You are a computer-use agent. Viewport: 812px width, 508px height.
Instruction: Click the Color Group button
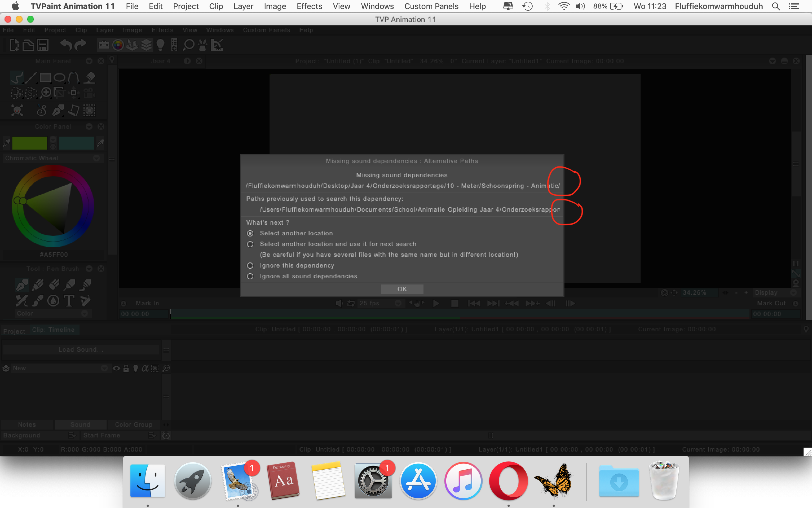(134, 424)
